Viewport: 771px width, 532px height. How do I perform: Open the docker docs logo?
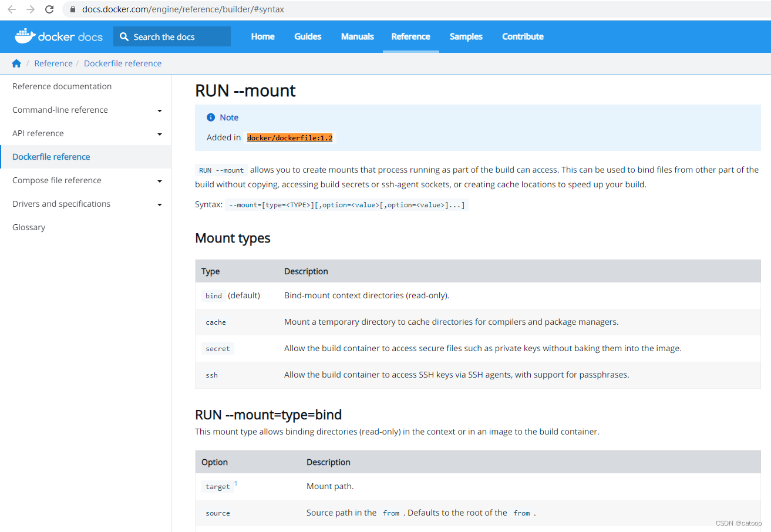(x=59, y=36)
